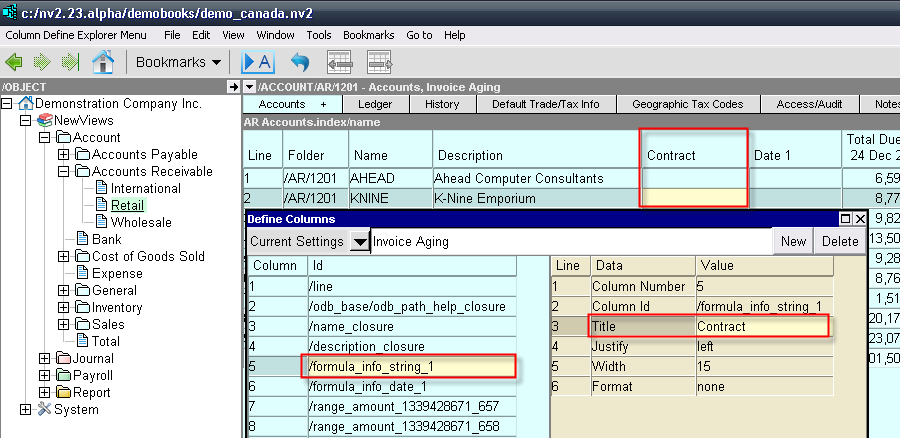Toggle the blue A text mode icon

click(259, 61)
